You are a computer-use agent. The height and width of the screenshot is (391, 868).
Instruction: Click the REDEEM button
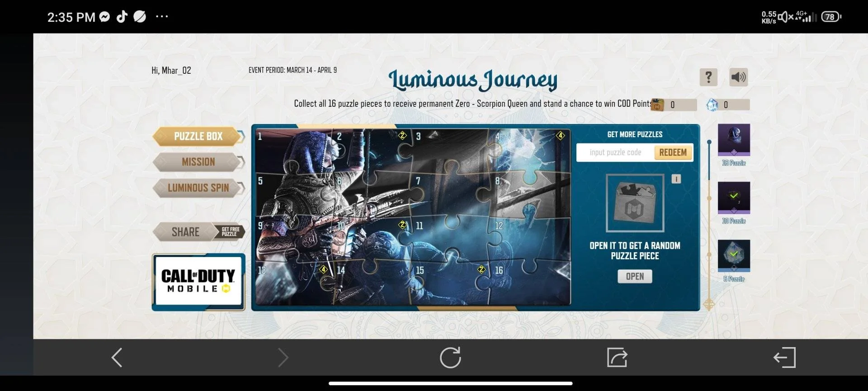673,153
